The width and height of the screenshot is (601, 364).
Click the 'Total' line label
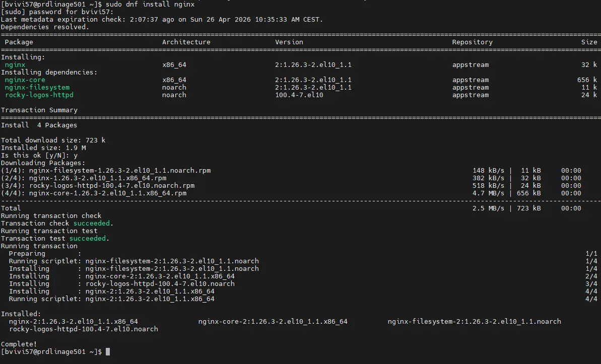pyautogui.click(x=11, y=208)
